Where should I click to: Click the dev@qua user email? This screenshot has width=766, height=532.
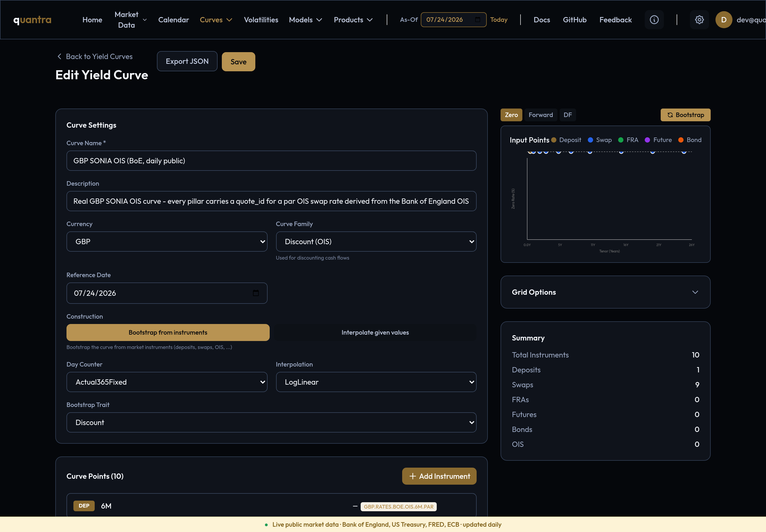(x=751, y=20)
